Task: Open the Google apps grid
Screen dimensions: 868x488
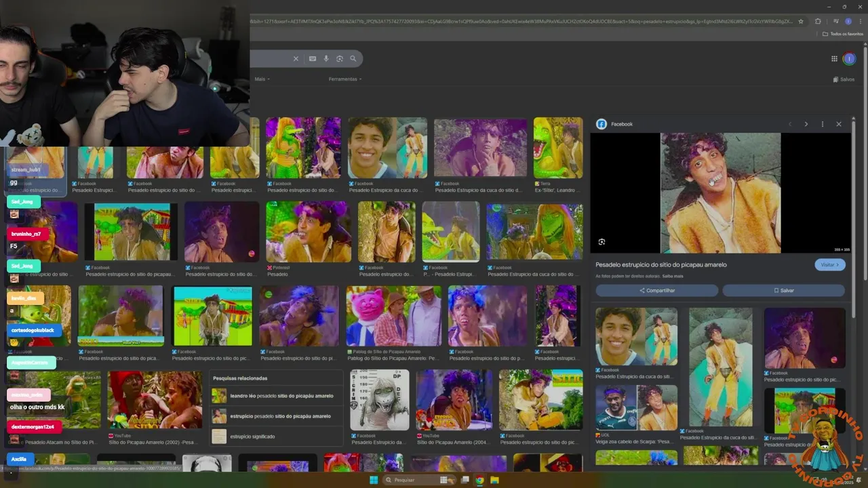Action: (835, 59)
